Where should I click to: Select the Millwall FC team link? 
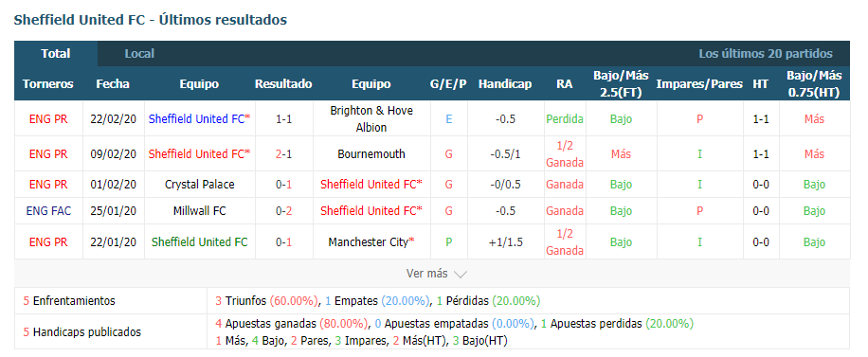[x=199, y=211]
